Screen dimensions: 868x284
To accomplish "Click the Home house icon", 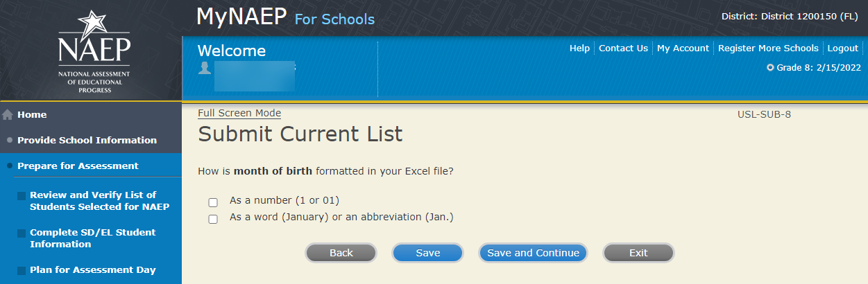I will 8,115.
